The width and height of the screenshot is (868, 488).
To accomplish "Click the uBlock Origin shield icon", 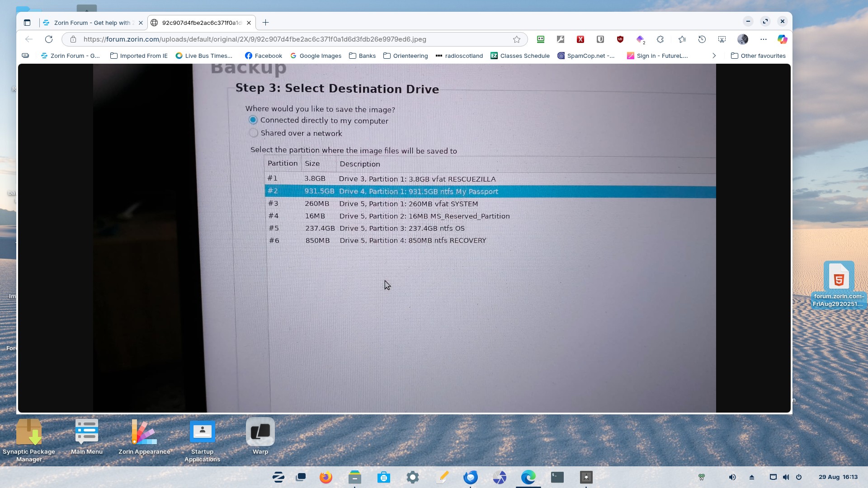I will click(620, 39).
